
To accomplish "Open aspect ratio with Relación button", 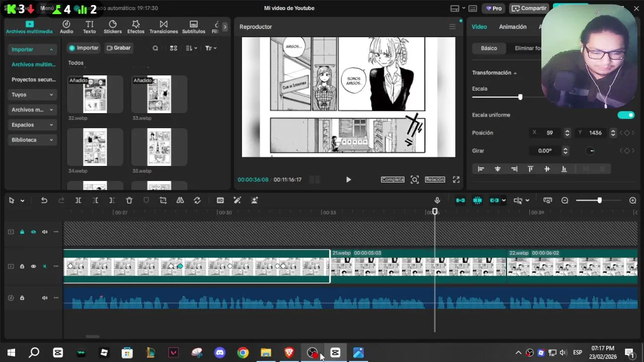I will (x=435, y=179).
